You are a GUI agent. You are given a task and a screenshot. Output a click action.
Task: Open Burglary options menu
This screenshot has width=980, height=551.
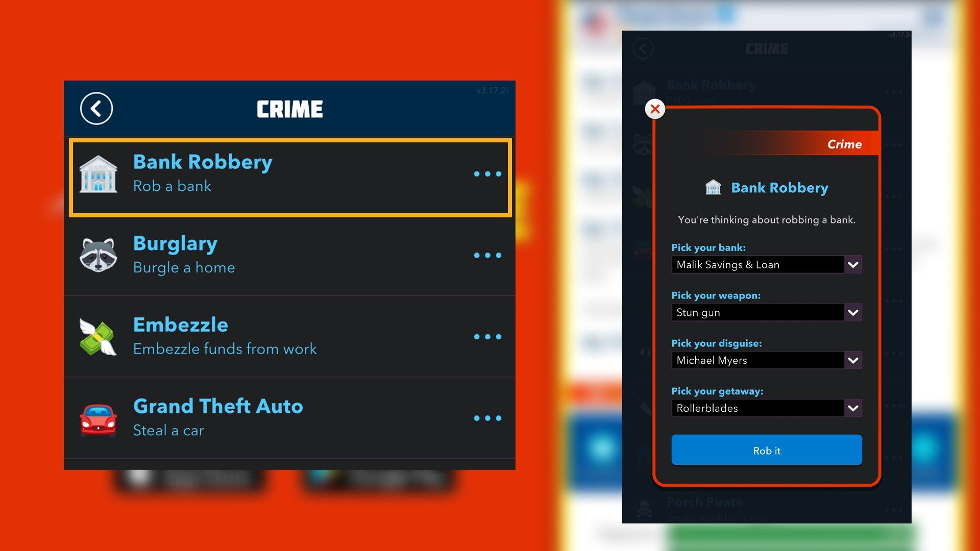487,254
